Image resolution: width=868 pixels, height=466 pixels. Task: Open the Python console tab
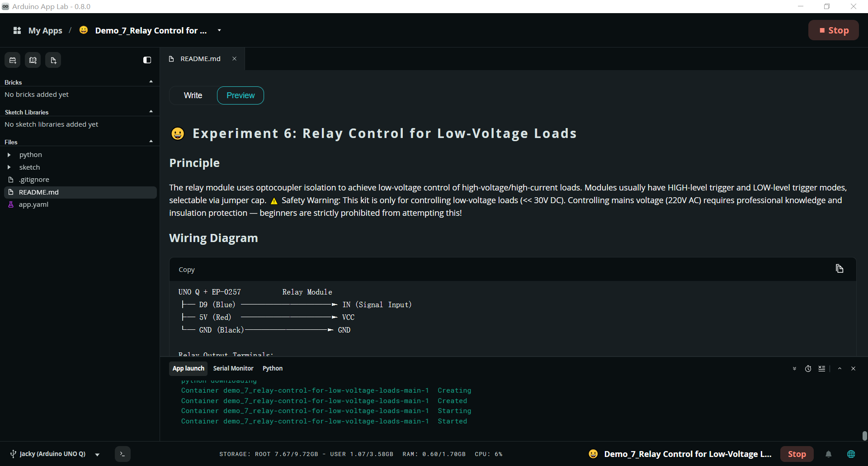coord(273,368)
